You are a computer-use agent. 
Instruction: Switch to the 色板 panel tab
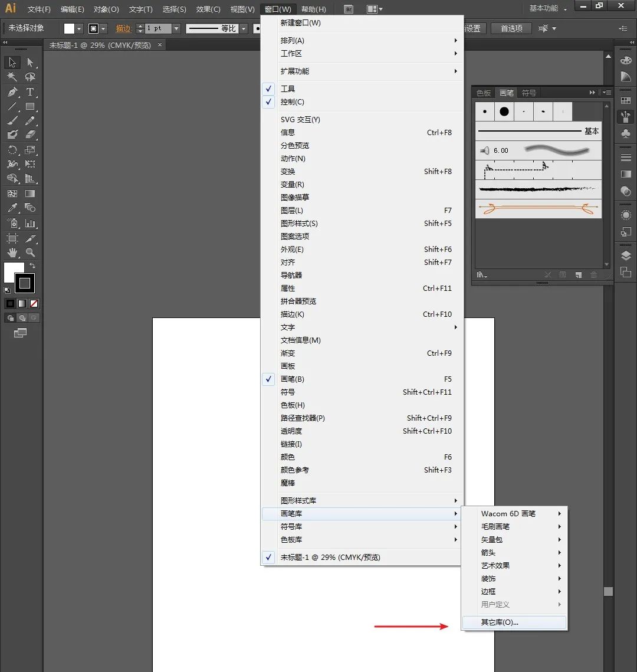point(484,93)
